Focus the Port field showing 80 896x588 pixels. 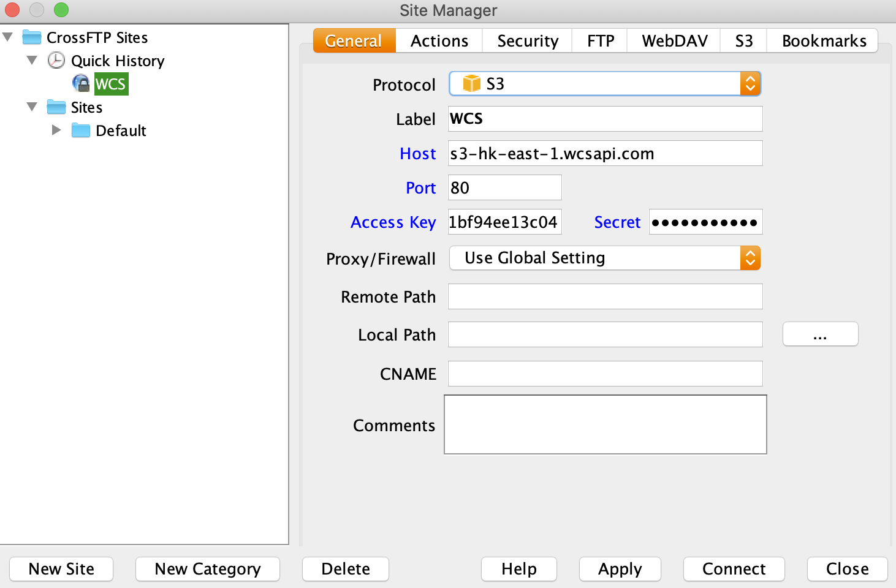(505, 187)
